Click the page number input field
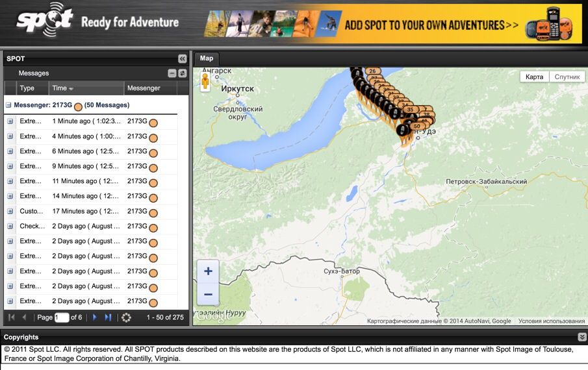This screenshot has height=370, width=588. 62,317
